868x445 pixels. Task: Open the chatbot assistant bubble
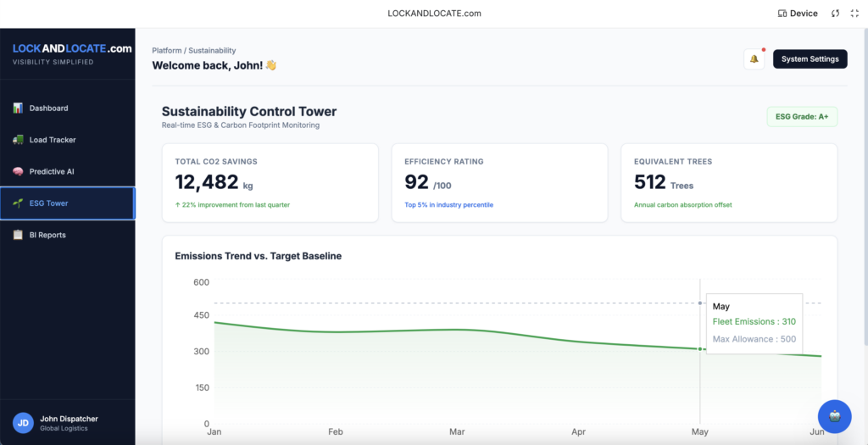point(835,417)
